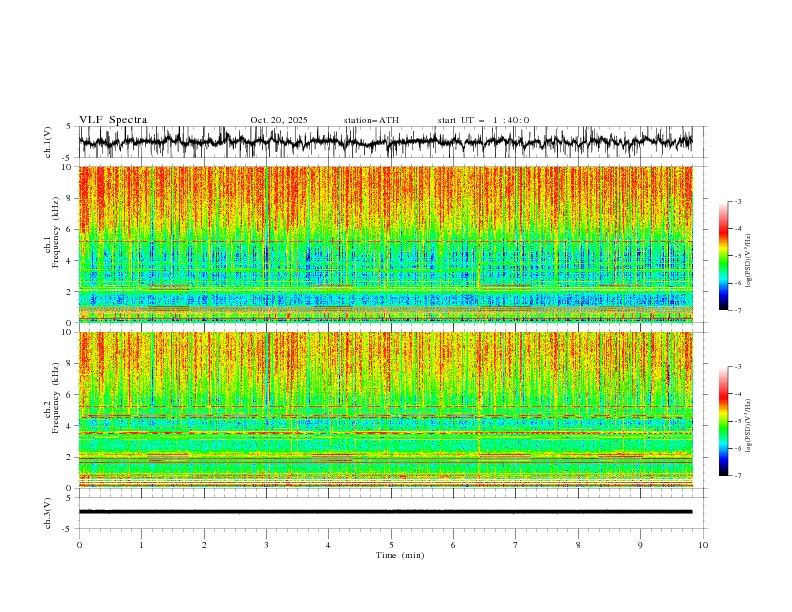Click the ch.1 spectrogram color scale bar
The height and width of the screenshot is (612, 792).
tap(723, 256)
